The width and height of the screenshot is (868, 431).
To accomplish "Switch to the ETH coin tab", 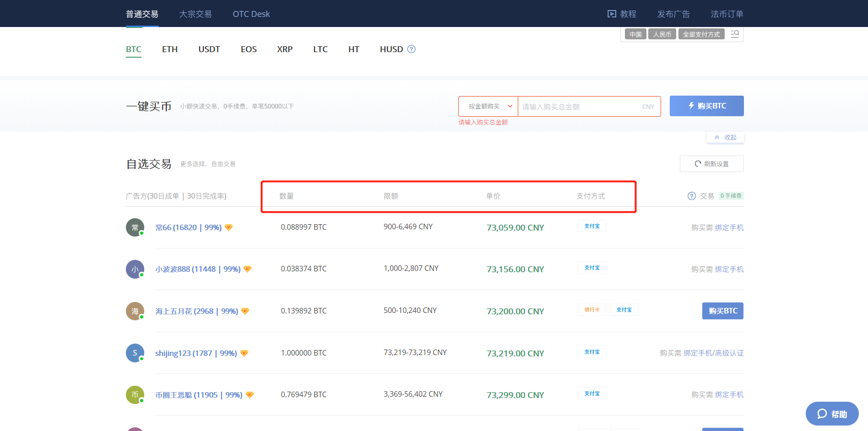I will tap(169, 49).
